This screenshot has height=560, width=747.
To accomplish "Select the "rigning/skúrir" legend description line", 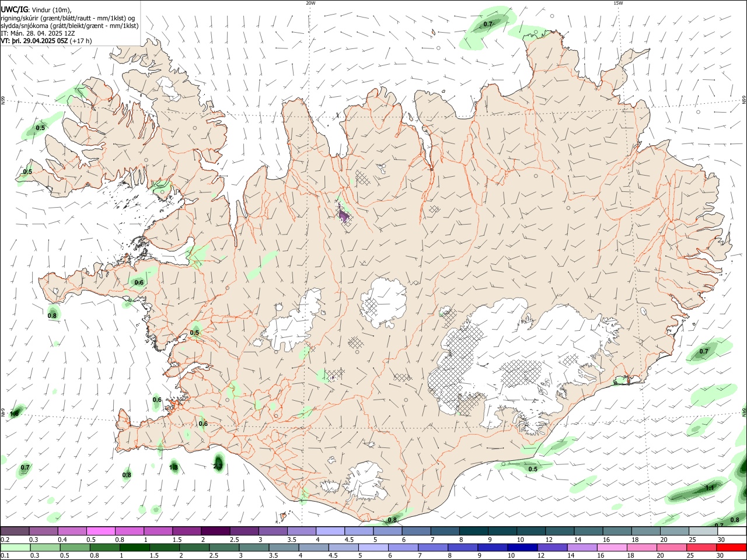I will click(68, 17).
